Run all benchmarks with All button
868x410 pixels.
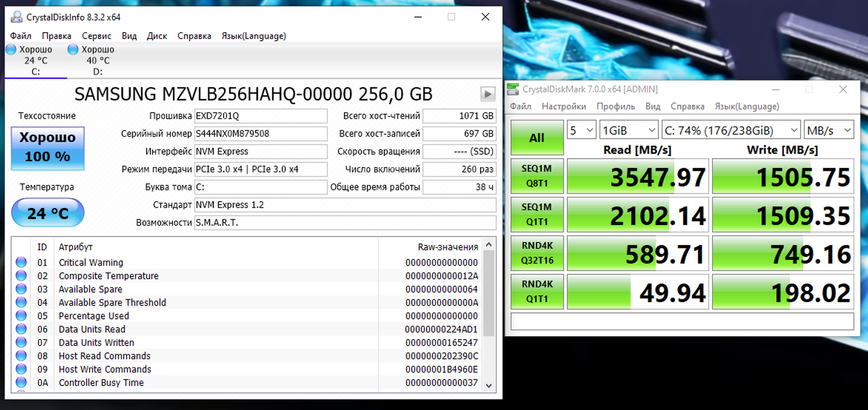[537, 138]
